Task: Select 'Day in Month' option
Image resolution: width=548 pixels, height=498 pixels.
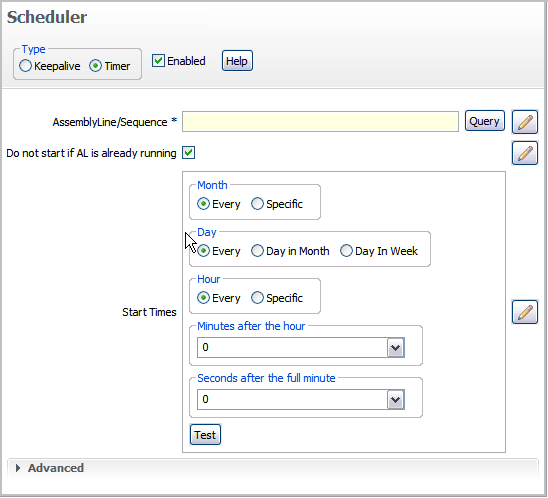Action: pyautogui.click(x=257, y=251)
